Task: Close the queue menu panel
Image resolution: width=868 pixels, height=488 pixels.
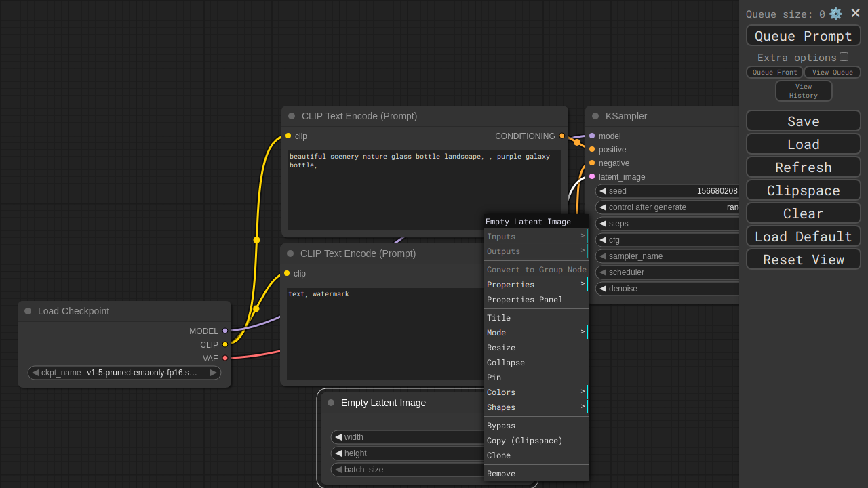Action: pyautogui.click(x=855, y=13)
